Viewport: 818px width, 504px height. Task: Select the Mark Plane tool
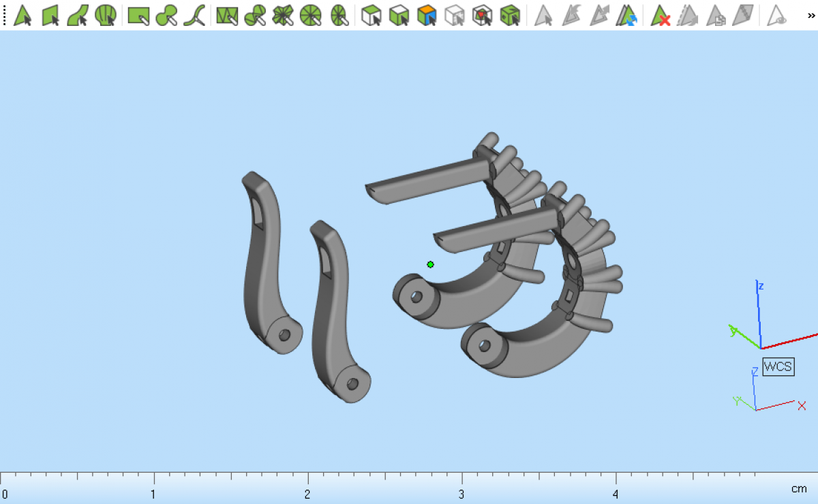50,15
